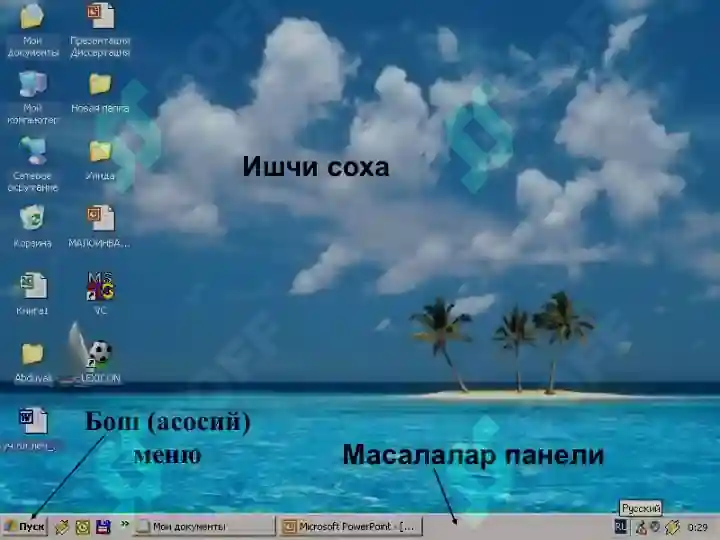Screen dimensions: 720x540
Task: Switch to Microsoft PowerPoint taskbar window
Action: [x=351, y=526]
